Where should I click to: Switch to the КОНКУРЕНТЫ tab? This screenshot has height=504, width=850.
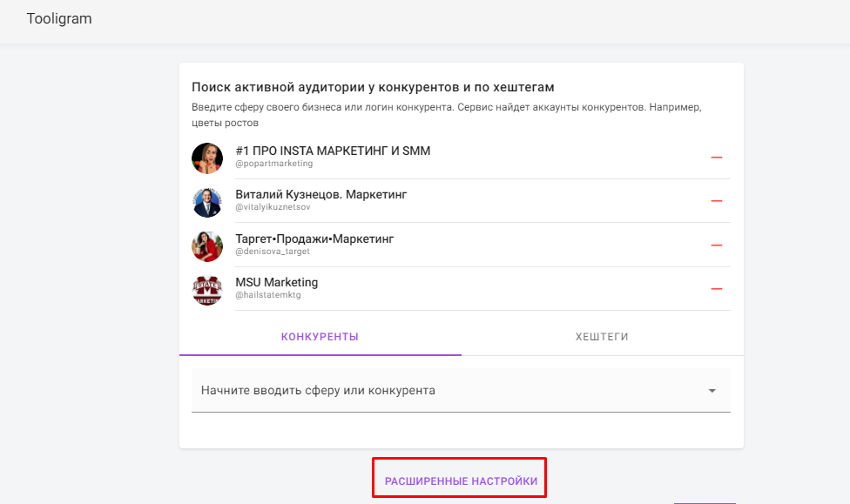pos(320,337)
